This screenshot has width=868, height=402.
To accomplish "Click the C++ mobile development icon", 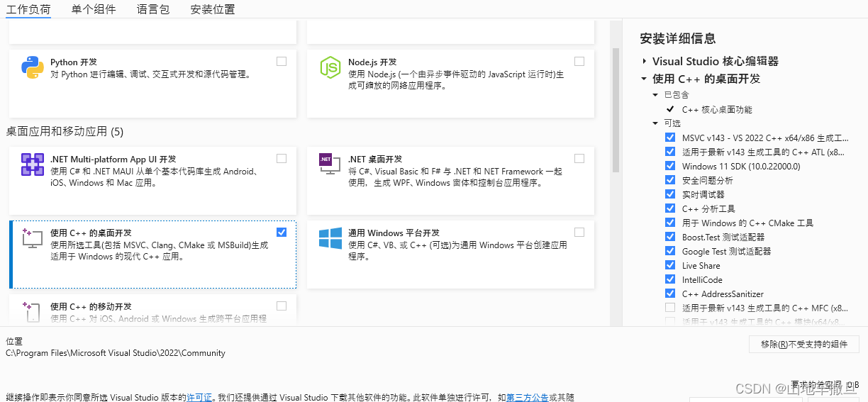I will (x=31, y=313).
